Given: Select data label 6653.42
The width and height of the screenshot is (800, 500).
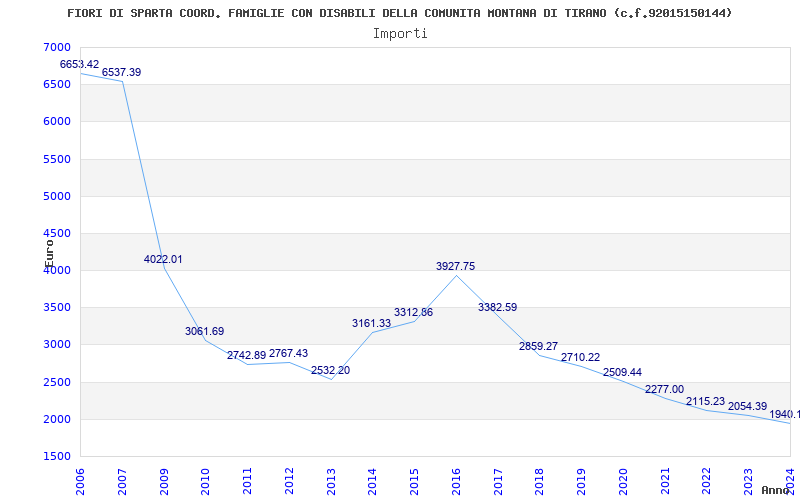Looking at the screenshot, I should tap(80, 64).
